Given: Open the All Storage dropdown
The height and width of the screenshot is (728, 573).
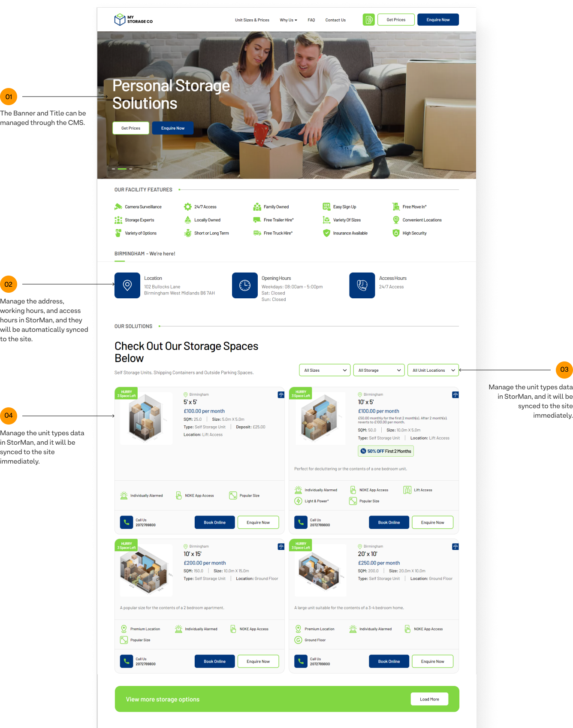Looking at the screenshot, I should tap(379, 370).
